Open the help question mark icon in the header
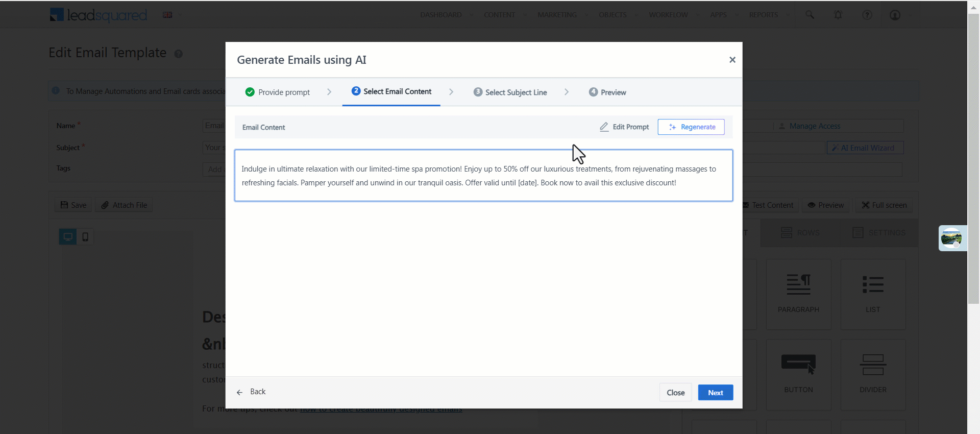Viewport: 980px width, 434px height. (x=867, y=15)
